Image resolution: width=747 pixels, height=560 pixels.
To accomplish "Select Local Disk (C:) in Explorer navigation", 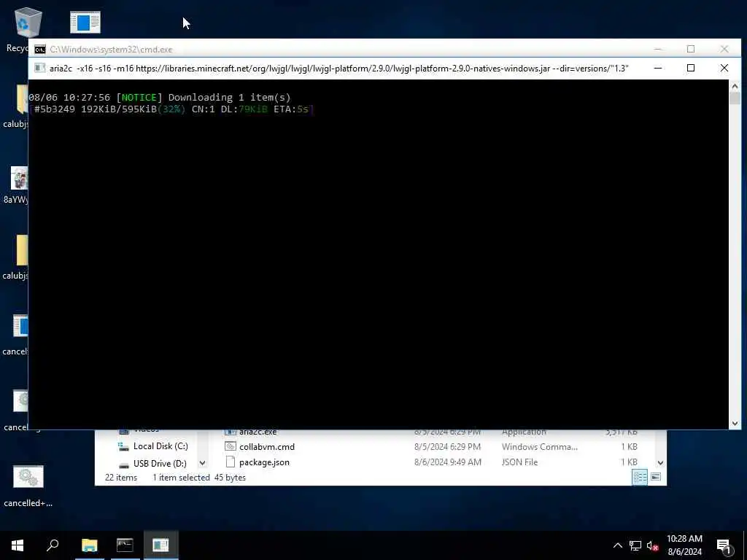I will (x=160, y=446).
